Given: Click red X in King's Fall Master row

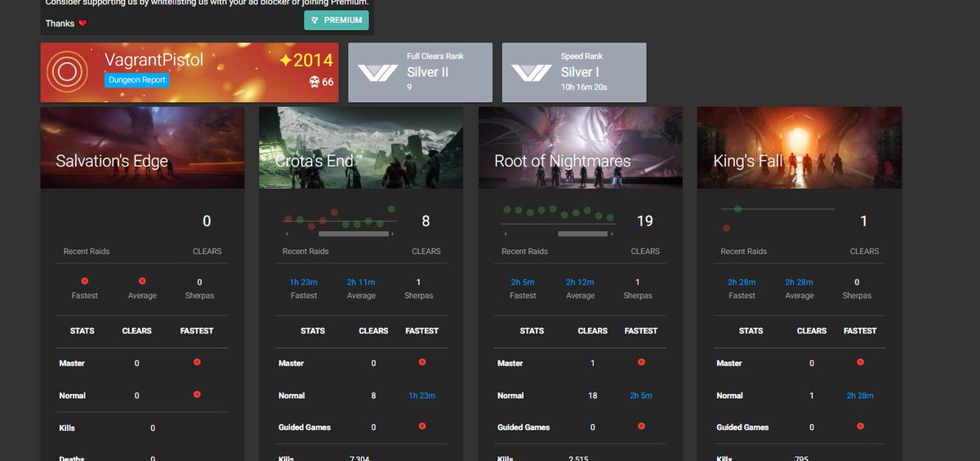Looking at the screenshot, I should [860, 362].
